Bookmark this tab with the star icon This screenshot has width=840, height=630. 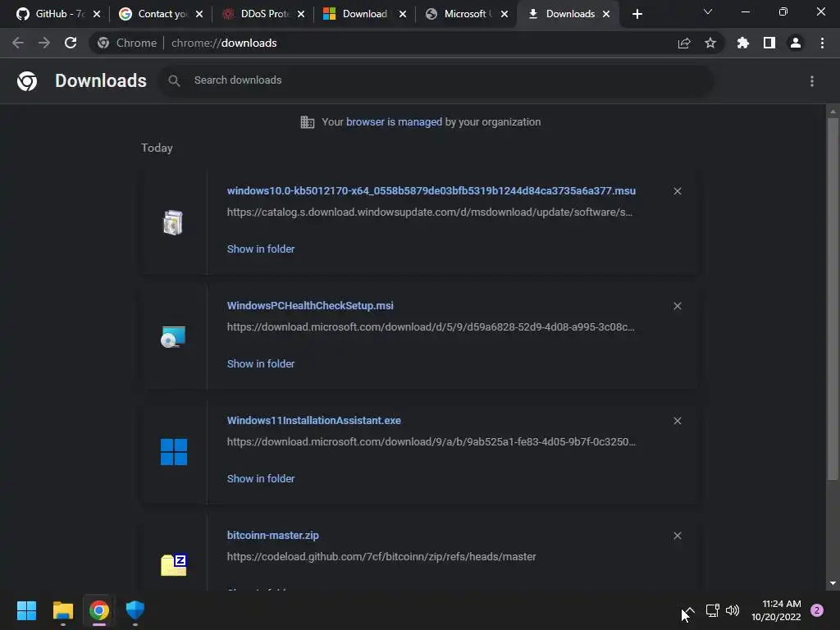point(710,43)
